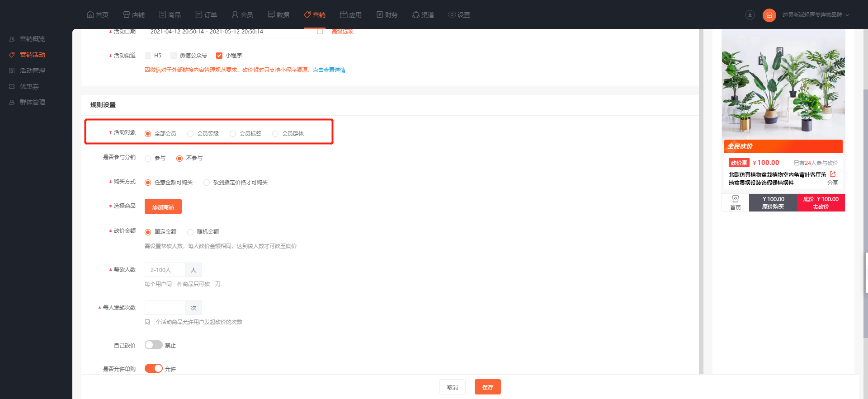868x399 pixels.
Task: Open 活动管理 in the sidebar
Action: [x=27, y=70]
